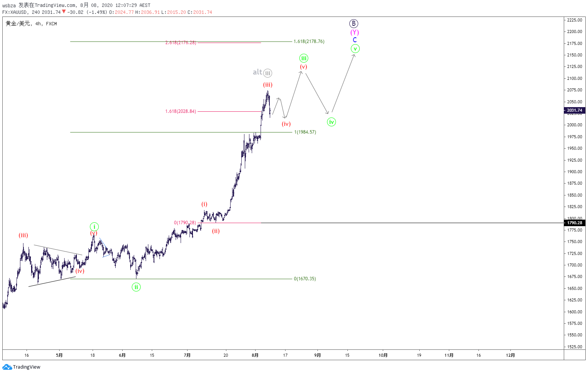This screenshot has width=588, height=374.
Task: Click the TradingView.com publisher text in the header
Action: tap(55, 5)
